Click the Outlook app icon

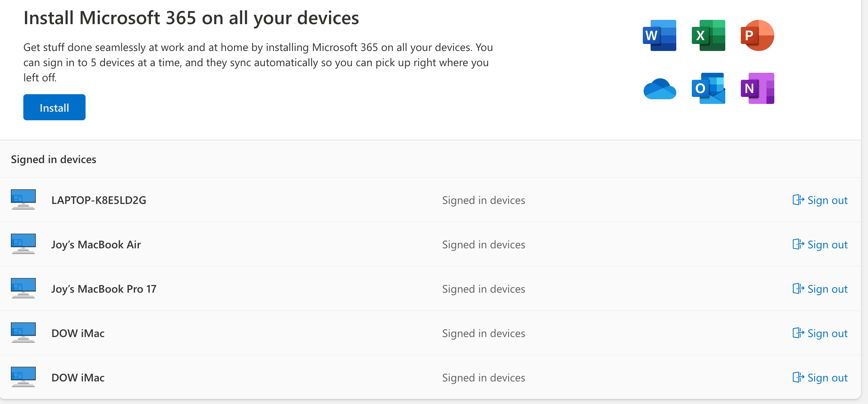click(709, 88)
